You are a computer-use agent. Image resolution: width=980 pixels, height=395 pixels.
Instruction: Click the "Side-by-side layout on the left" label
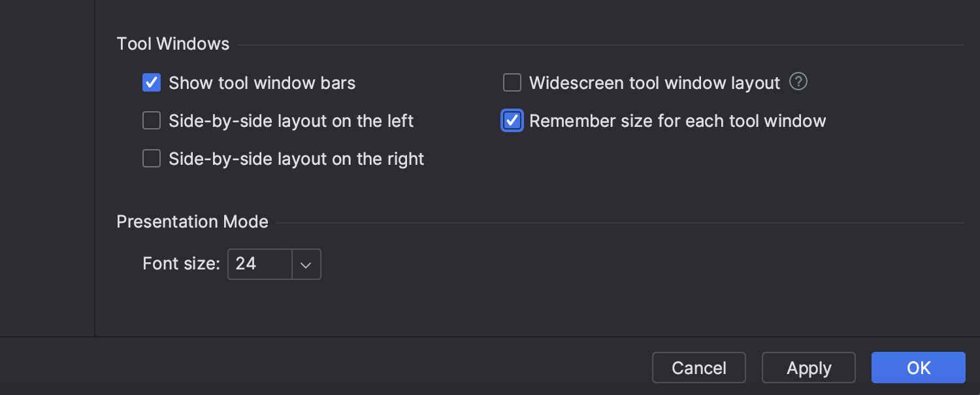coord(291,121)
